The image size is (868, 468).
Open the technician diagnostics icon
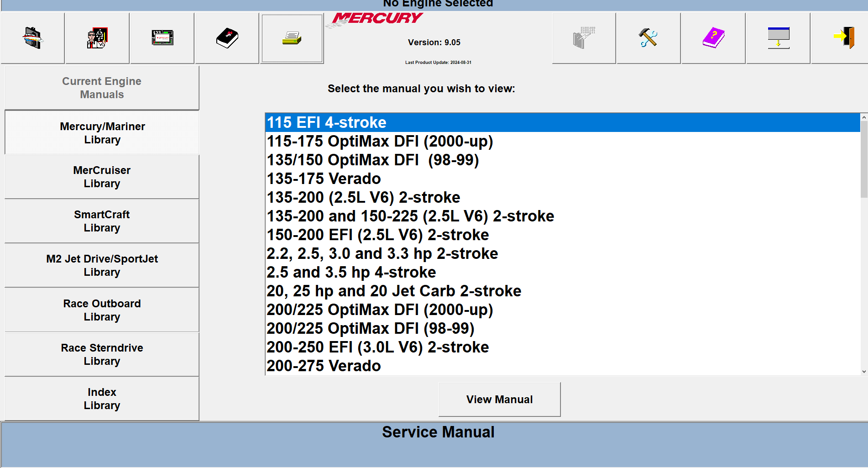[97, 38]
